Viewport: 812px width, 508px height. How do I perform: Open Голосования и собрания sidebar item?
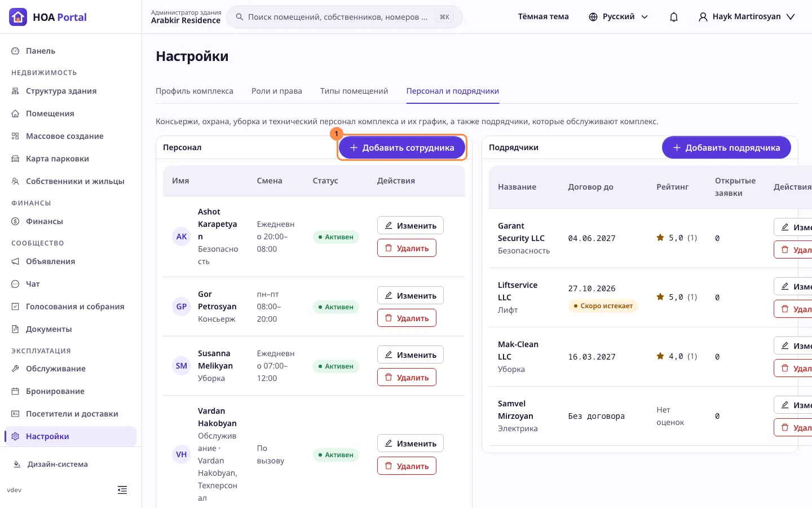click(x=70, y=306)
